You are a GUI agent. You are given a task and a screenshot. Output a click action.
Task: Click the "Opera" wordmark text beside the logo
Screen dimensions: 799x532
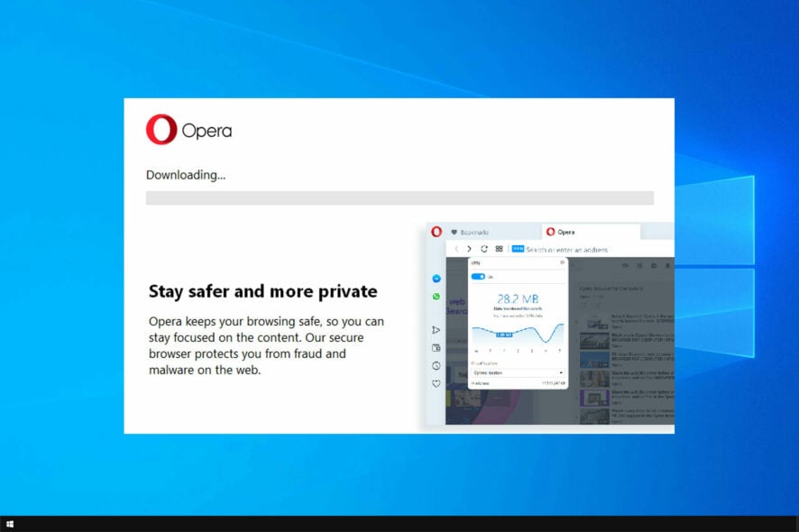pyautogui.click(x=207, y=131)
